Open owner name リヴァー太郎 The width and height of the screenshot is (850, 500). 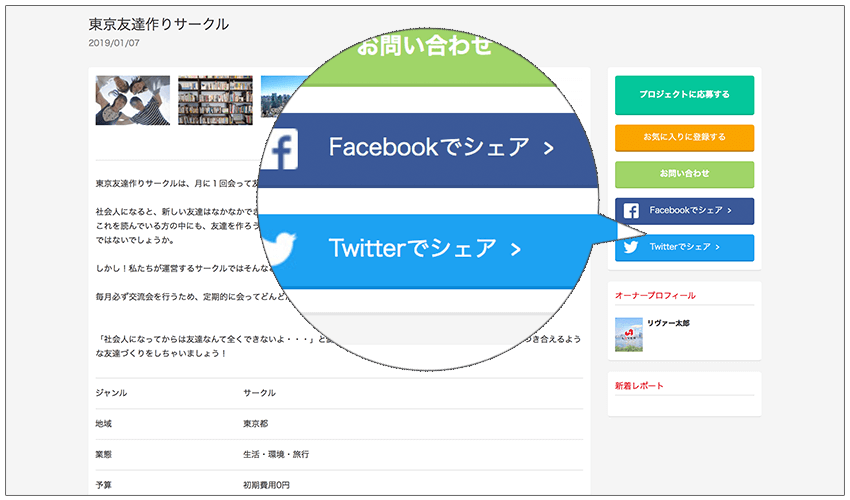point(668,323)
